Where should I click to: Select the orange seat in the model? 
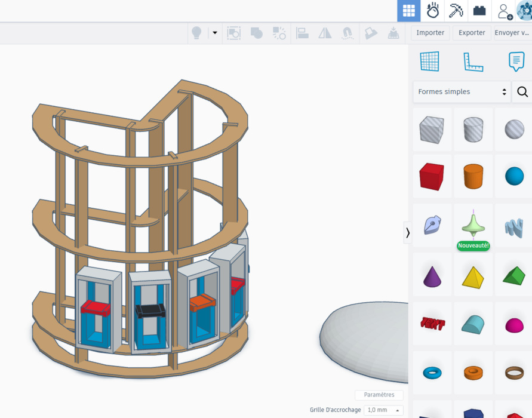click(x=202, y=302)
